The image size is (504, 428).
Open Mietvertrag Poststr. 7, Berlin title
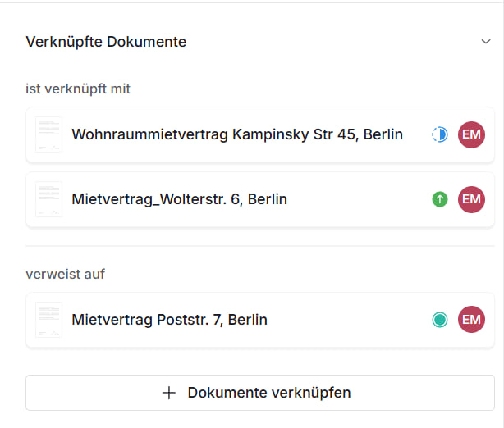click(x=169, y=320)
